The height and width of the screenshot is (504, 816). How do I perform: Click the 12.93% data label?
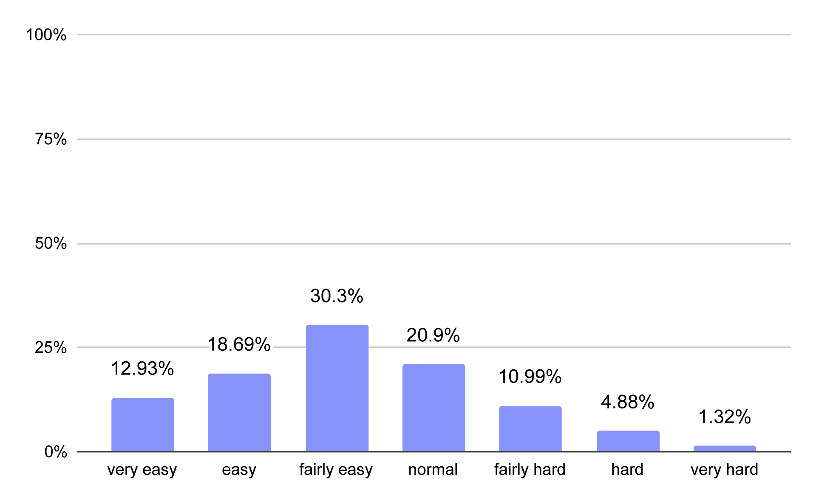pyautogui.click(x=142, y=369)
